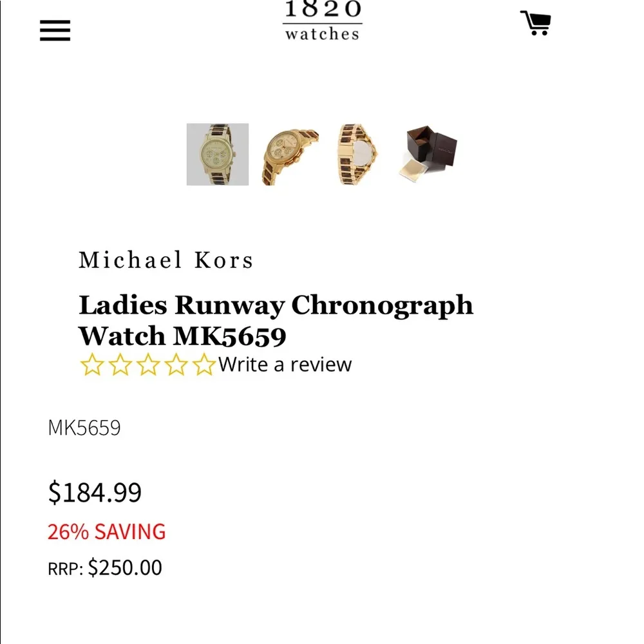Expand the main menu with the top-left icon
Image resolution: width=644 pixels, height=644 pixels.
[x=55, y=30]
